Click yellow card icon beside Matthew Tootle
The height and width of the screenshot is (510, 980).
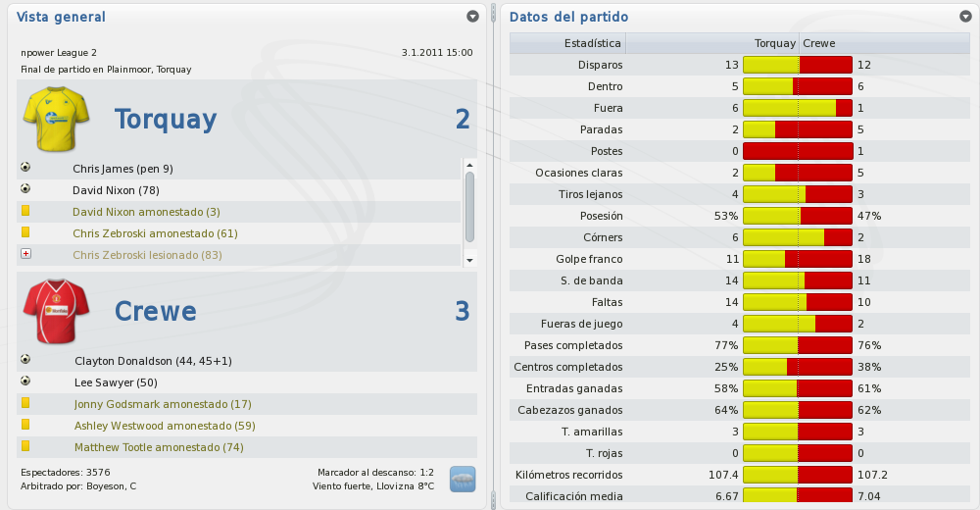click(25, 446)
